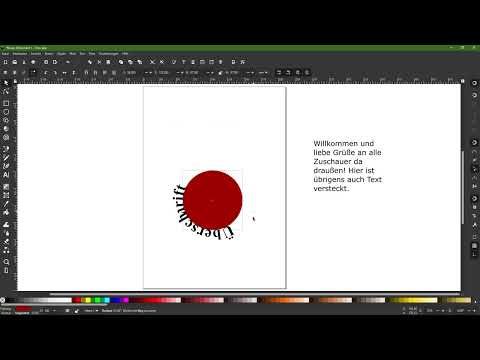Toggle current layer visibility eye
Screen dimensions: 480x360
(68, 311)
